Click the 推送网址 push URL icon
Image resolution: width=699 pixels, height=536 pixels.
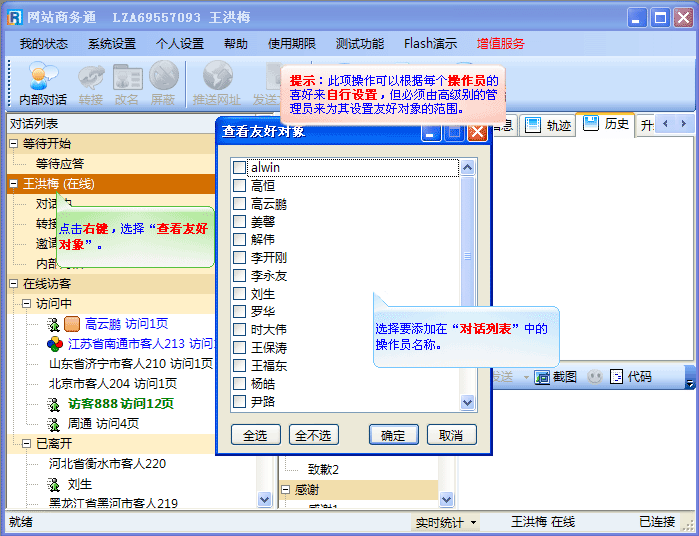(217, 82)
